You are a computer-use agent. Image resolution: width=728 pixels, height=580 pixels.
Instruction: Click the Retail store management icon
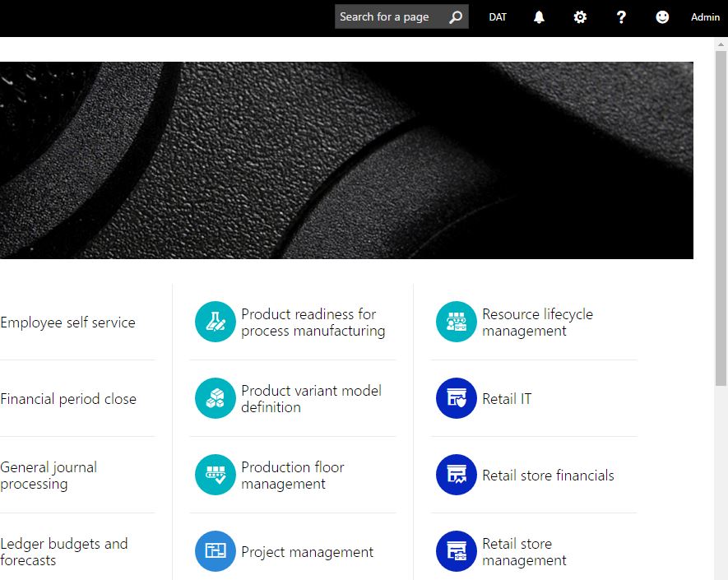click(456, 551)
